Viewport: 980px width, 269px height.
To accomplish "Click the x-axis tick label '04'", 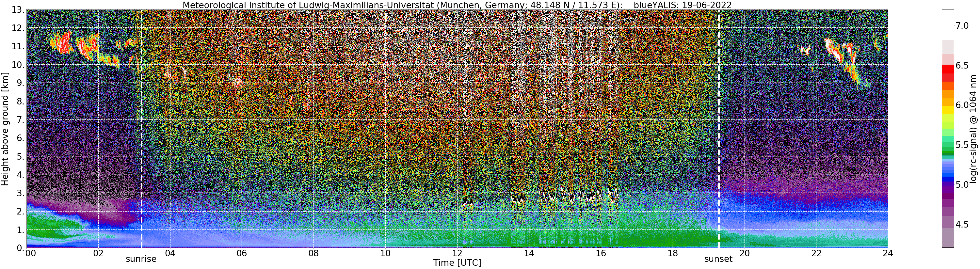I will click(170, 253).
